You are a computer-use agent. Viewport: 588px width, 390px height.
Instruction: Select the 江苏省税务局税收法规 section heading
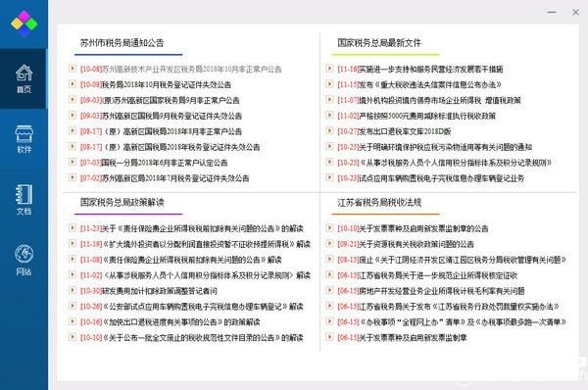(379, 203)
